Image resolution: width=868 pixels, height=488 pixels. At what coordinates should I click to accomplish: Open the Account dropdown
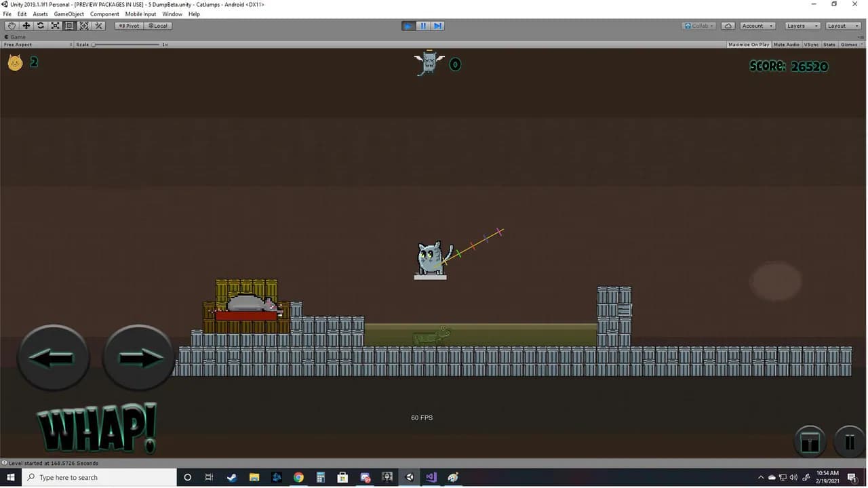[757, 26]
